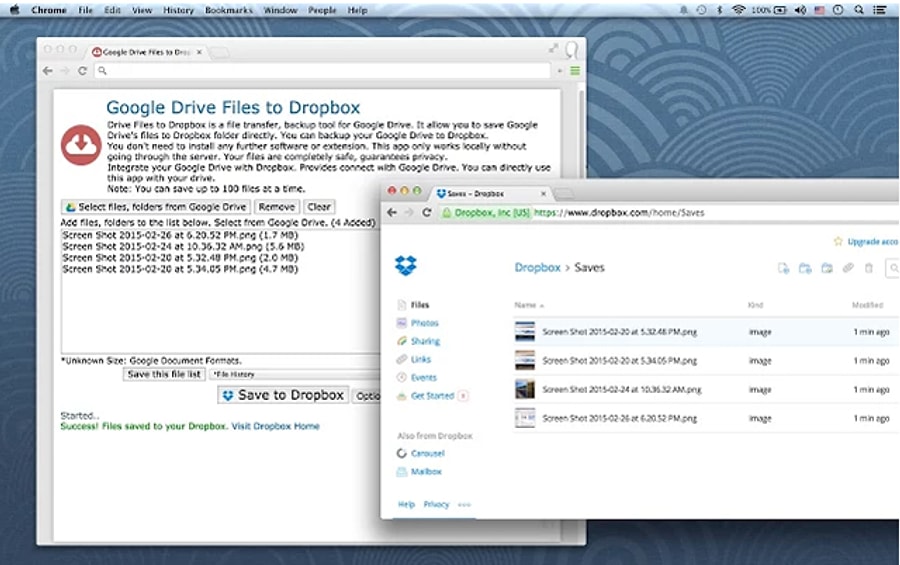
Task: Sort the file list by Name column
Action: (x=526, y=304)
